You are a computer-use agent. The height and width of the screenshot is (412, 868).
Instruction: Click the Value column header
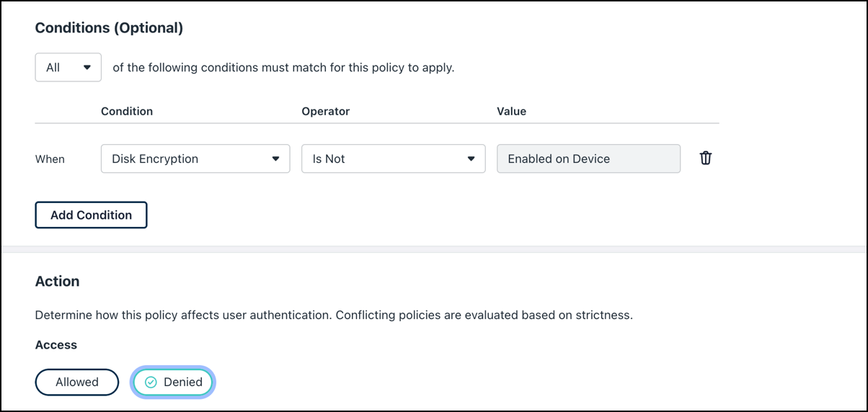click(511, 112)
